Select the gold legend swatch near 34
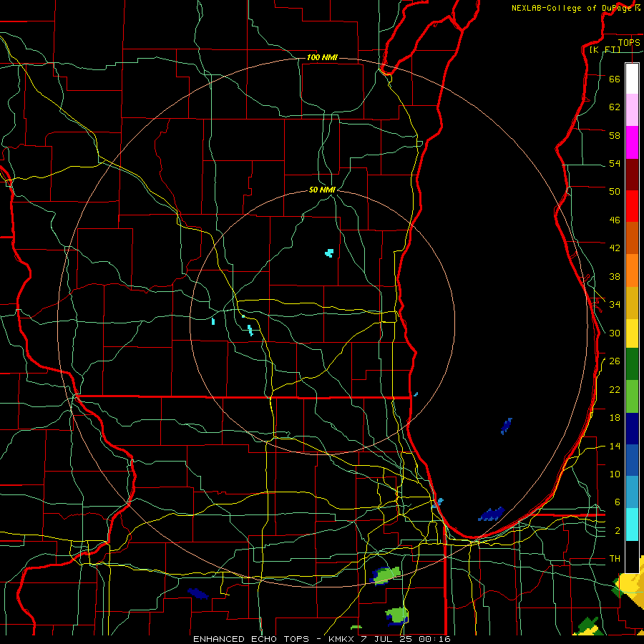644x644 pixels. coord(632,303)
